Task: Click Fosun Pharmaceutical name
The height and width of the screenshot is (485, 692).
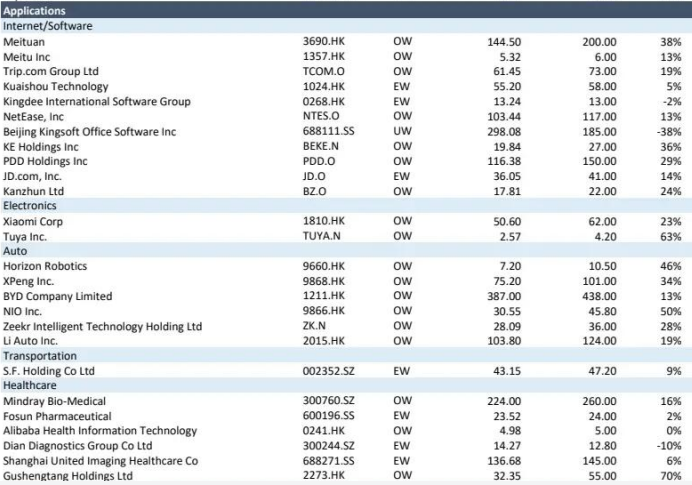Action: pyautogui.click(x=57, y=416)
